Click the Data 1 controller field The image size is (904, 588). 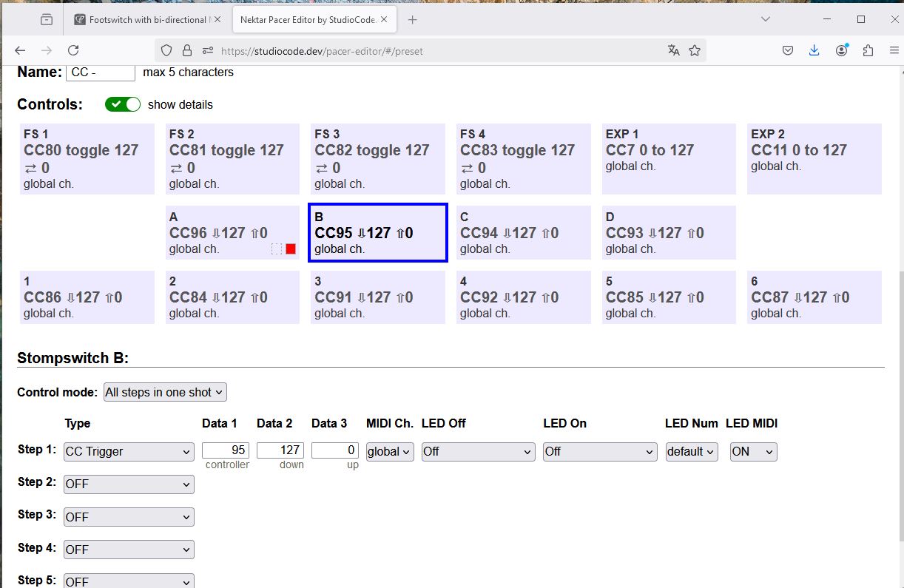pyautogui.click(x=226, y=450)
